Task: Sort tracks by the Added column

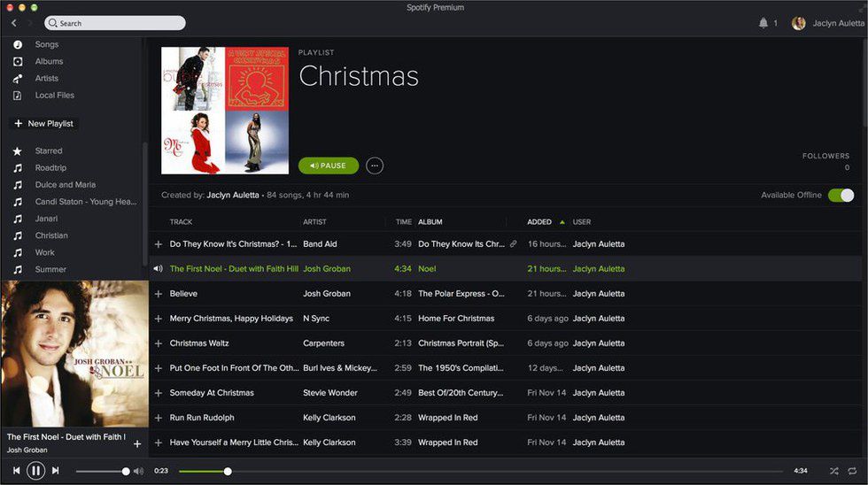Action: click(x=539, y=222)
